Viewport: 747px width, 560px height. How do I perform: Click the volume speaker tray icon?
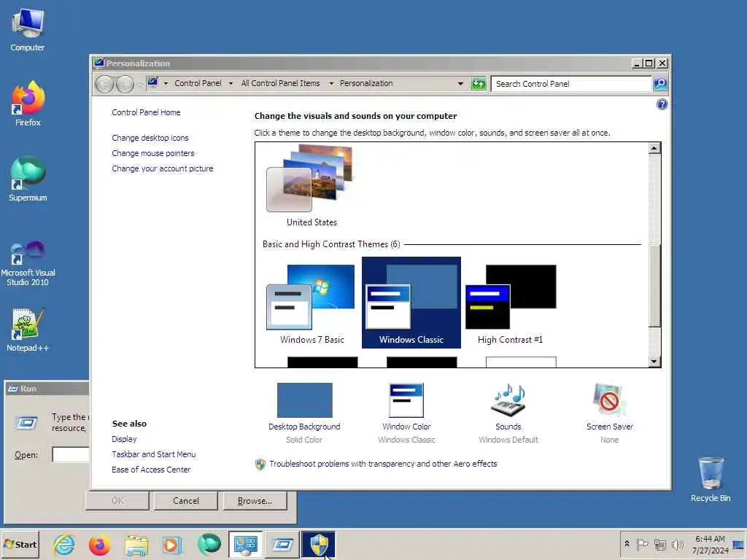click(677, 544)
